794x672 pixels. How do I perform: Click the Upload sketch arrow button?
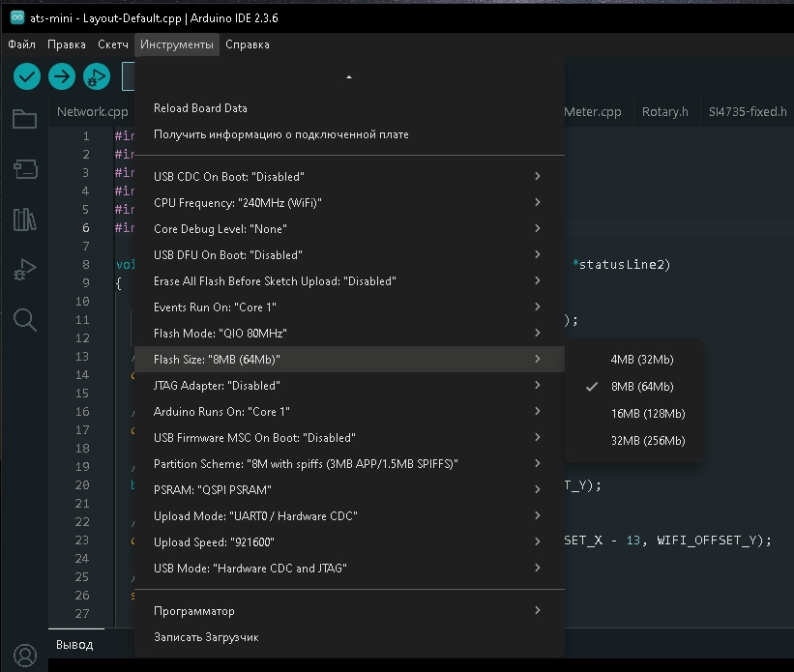pos(62,76)
